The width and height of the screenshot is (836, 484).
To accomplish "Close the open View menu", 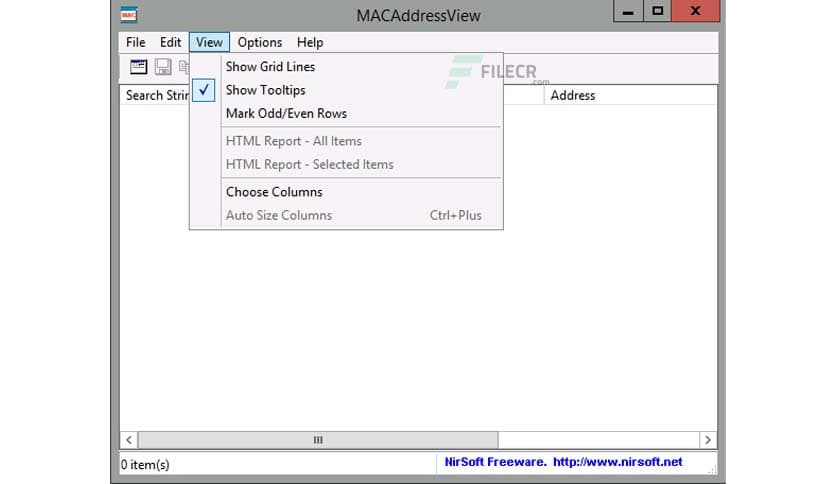I will point(209,42).
